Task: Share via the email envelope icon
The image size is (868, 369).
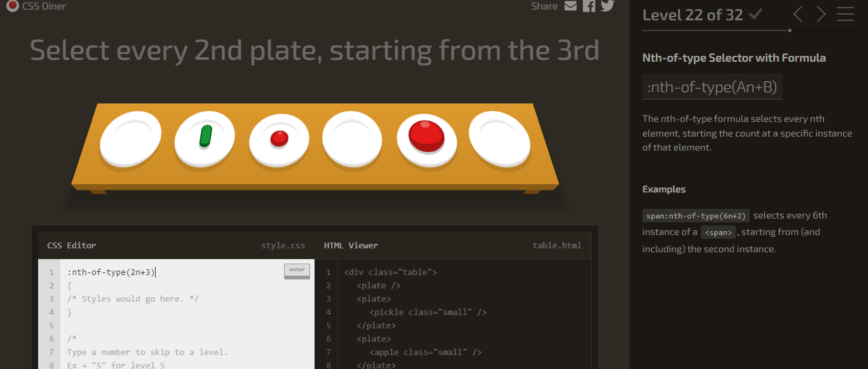Action: coord(570,6)
